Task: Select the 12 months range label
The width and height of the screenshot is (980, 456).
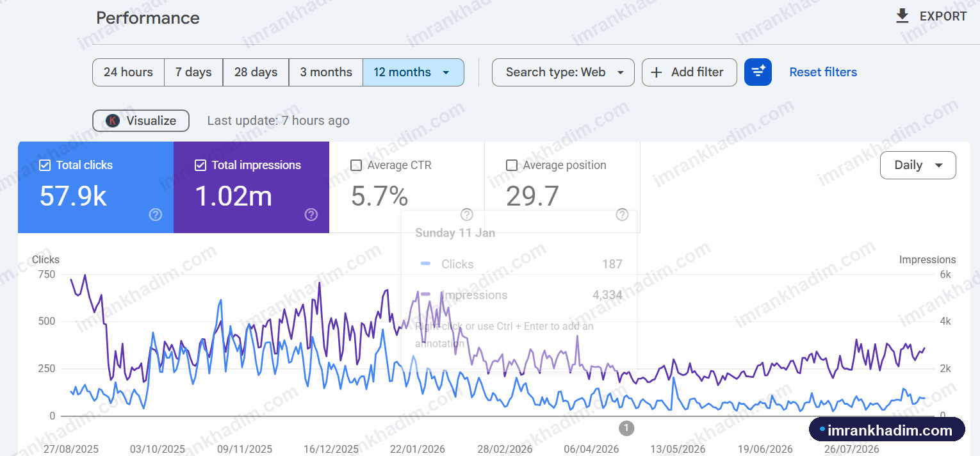Action: tap(402, 72)
